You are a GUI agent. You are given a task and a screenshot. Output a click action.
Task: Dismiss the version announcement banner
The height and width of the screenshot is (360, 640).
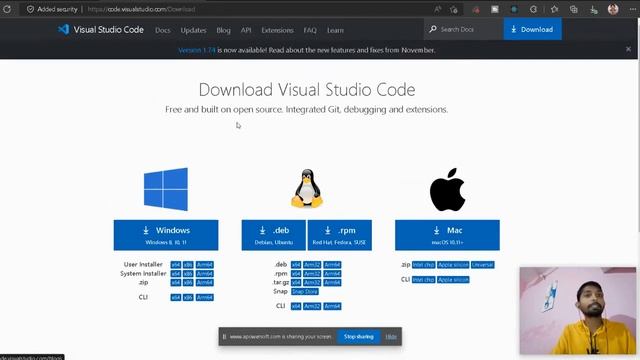(628, 49)
